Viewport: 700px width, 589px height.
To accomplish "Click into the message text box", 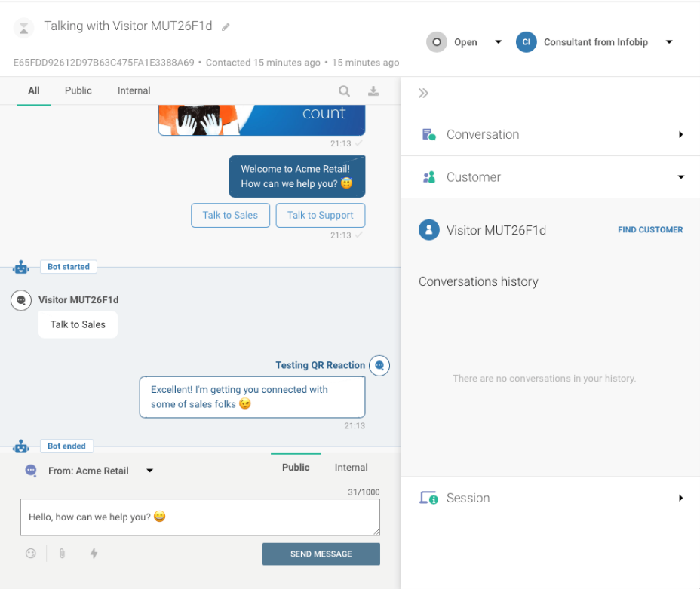I will (200, 517).
